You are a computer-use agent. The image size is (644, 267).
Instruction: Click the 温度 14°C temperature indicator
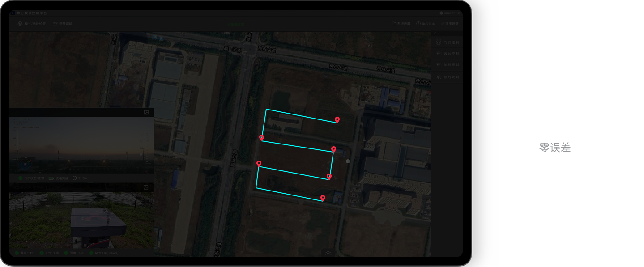tap(25, 253)
